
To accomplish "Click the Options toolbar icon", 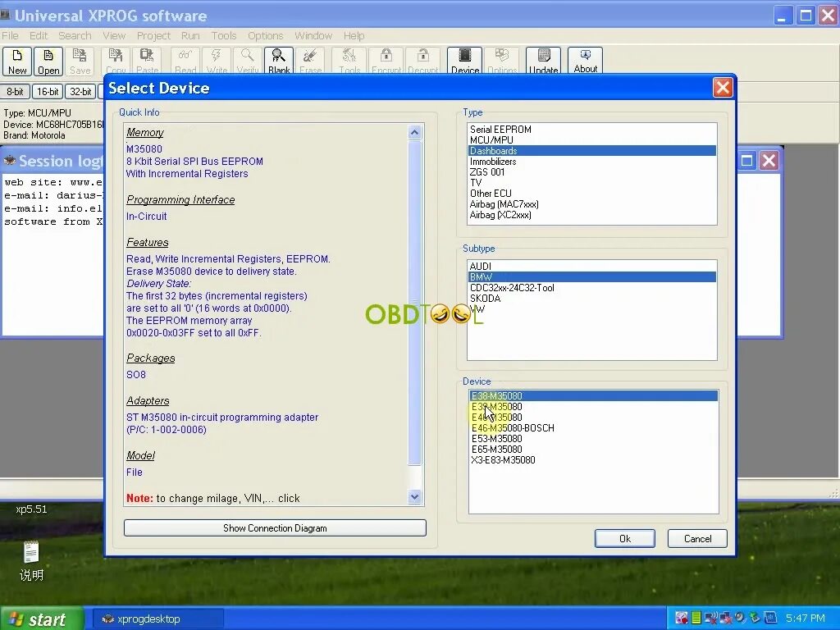I will 502,61.
